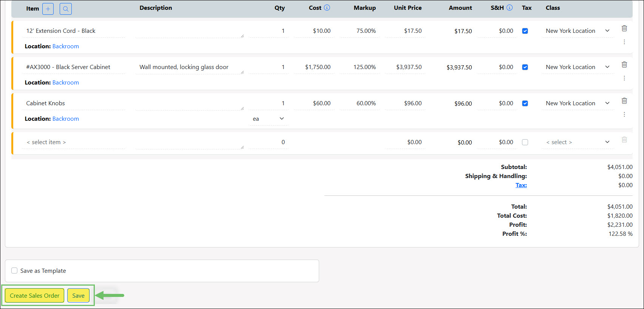Viewport: 644px width, 309px height.
Task: Click the '< select item >' field
Action: click(x=74, y=142)
